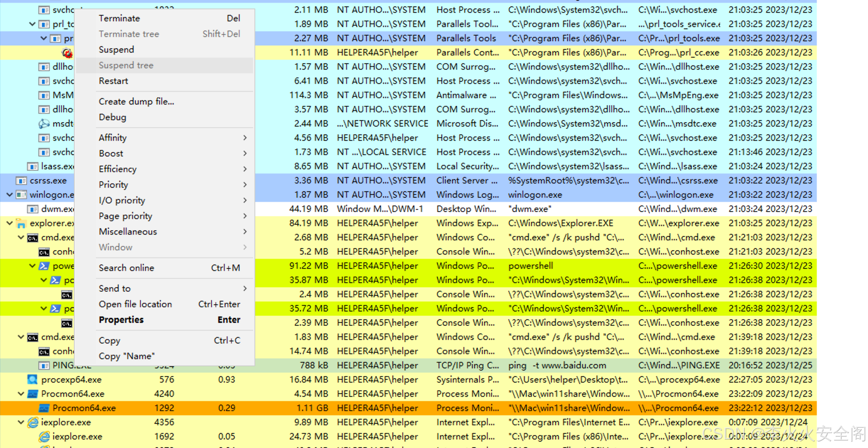Screen dimensions: 868x448
Task: Click the msdtc process icon
Action: click(44, 124)
